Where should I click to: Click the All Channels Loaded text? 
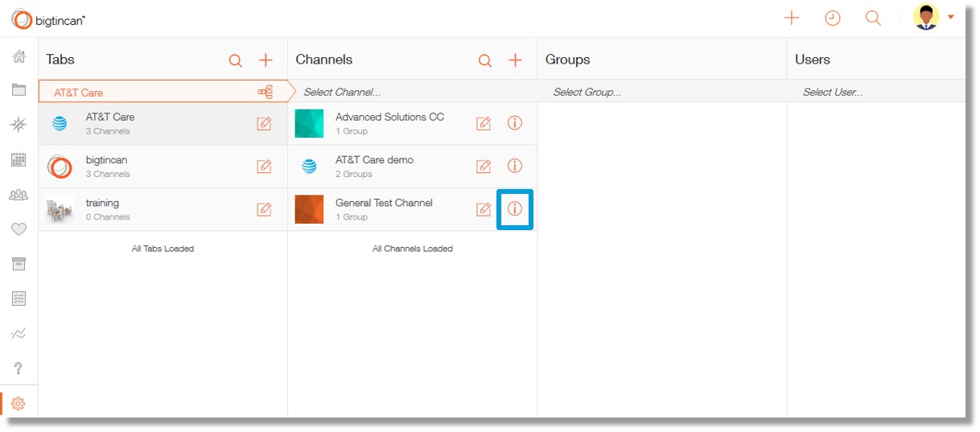tap(412, 249)
